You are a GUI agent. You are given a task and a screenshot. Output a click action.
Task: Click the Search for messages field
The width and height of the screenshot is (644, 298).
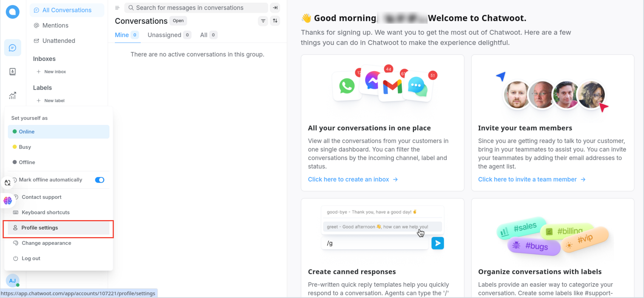click(x=196, y=8)
